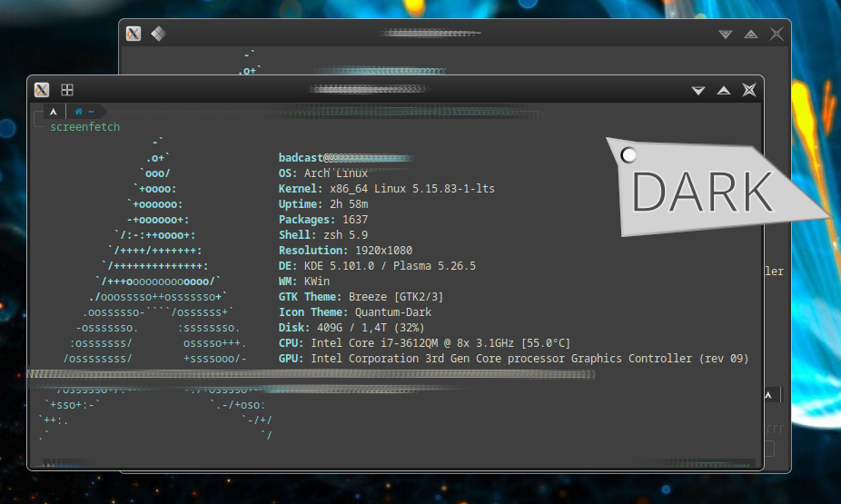
Task: Click the back window title bar text
Action: pos(431,34)
